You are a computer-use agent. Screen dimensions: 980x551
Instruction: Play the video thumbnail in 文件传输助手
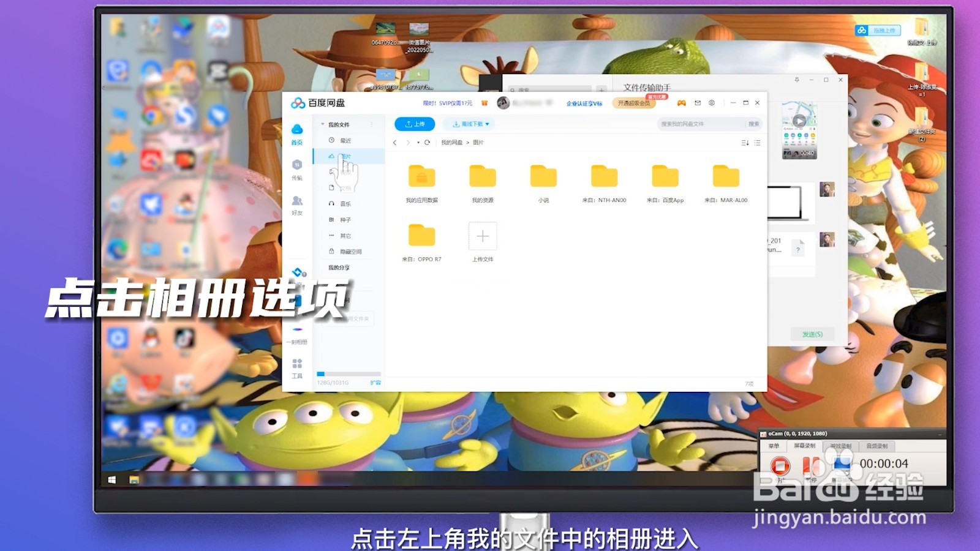(799, 121)
